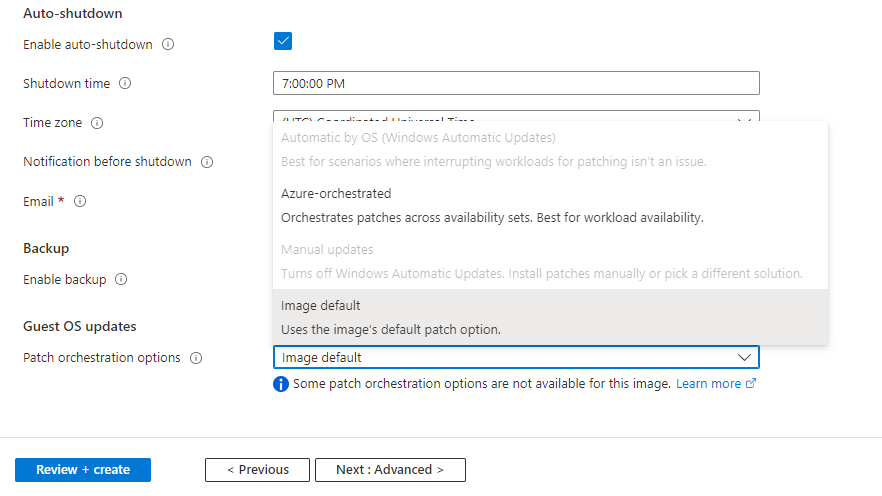Click info icon beside Enable backup
Image resolution: width=882 pixels, height=496 pixels.
[x=121, y=280]
